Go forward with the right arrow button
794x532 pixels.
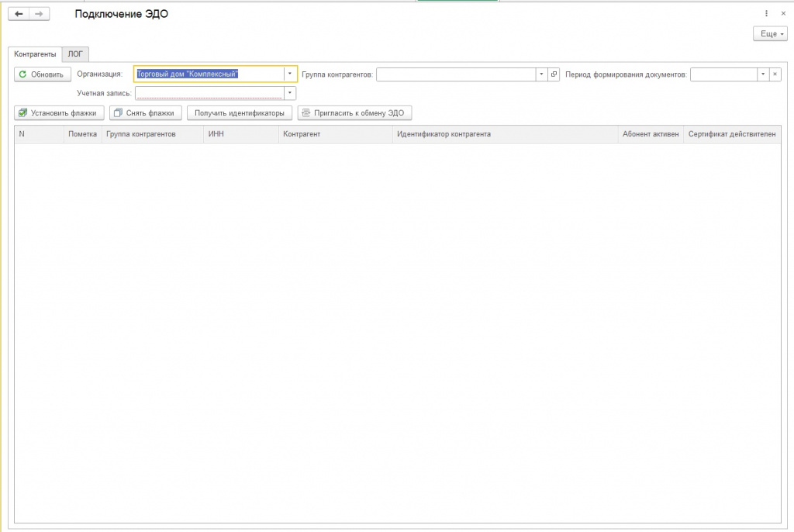[39, 14]
